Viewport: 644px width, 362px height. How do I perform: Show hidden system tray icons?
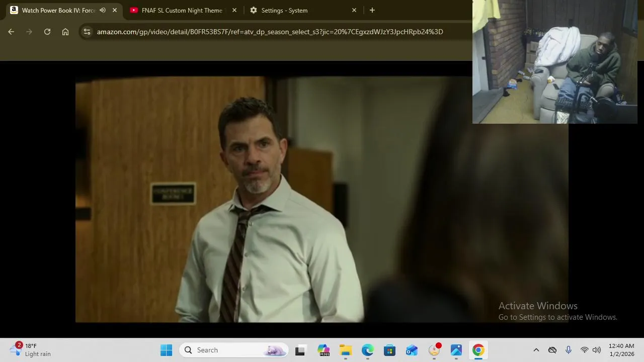tap(536, 350)
